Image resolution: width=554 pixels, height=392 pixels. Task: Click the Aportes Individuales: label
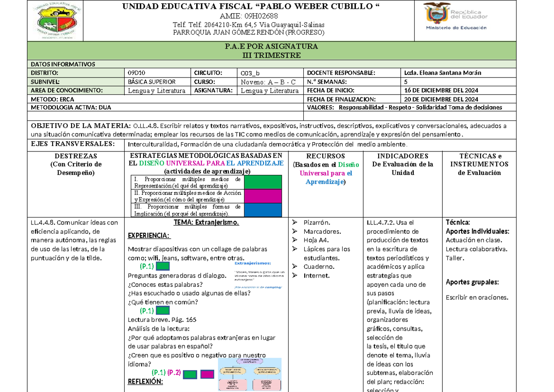tap(477, 231)
